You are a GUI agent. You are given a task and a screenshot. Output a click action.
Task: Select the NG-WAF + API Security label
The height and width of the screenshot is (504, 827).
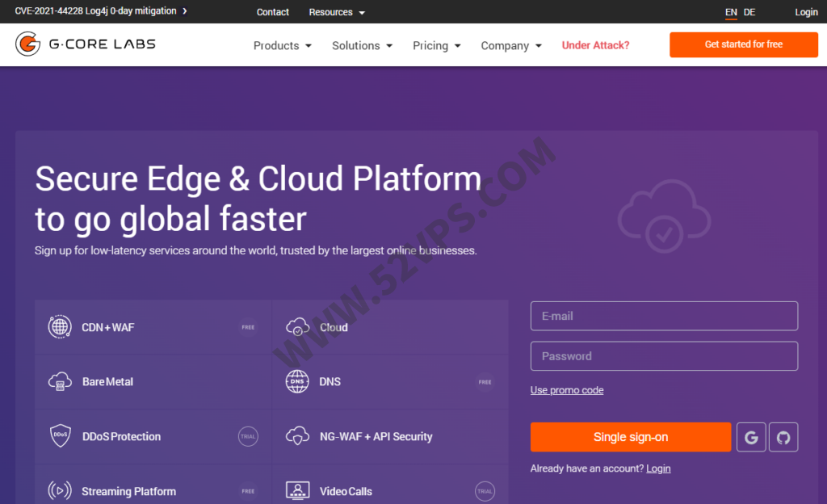[x=376, y=436]
